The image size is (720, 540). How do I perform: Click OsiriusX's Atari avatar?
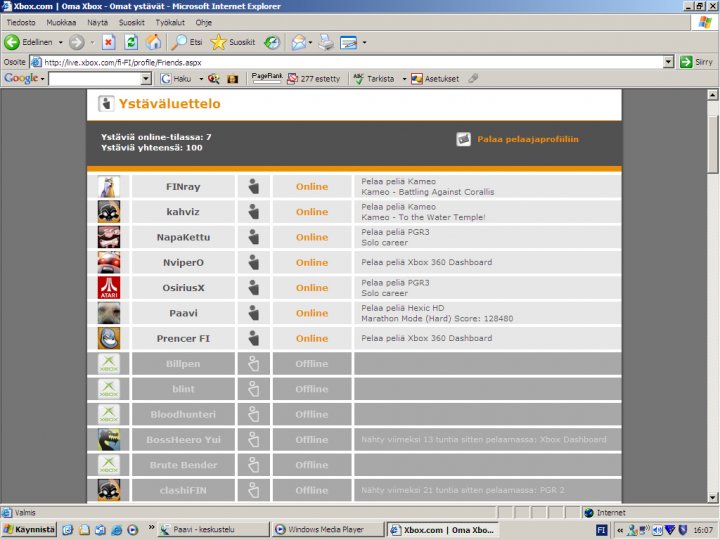point(109,287)
